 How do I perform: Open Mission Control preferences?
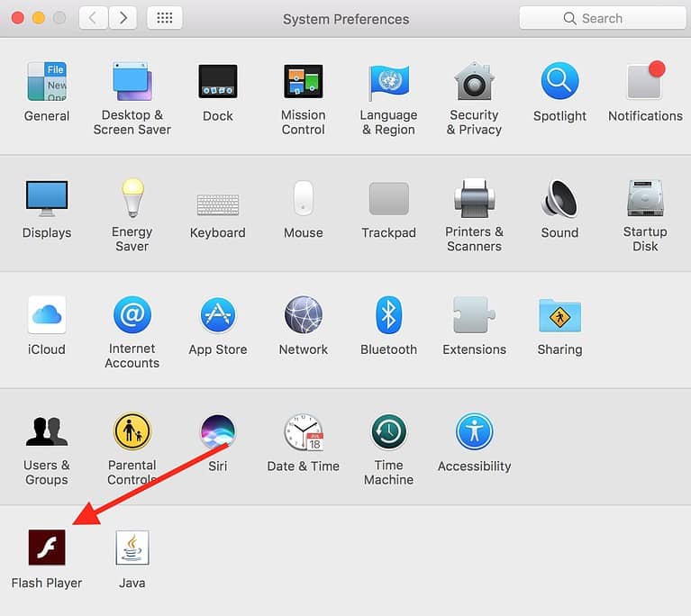click(x=303, y=82)
